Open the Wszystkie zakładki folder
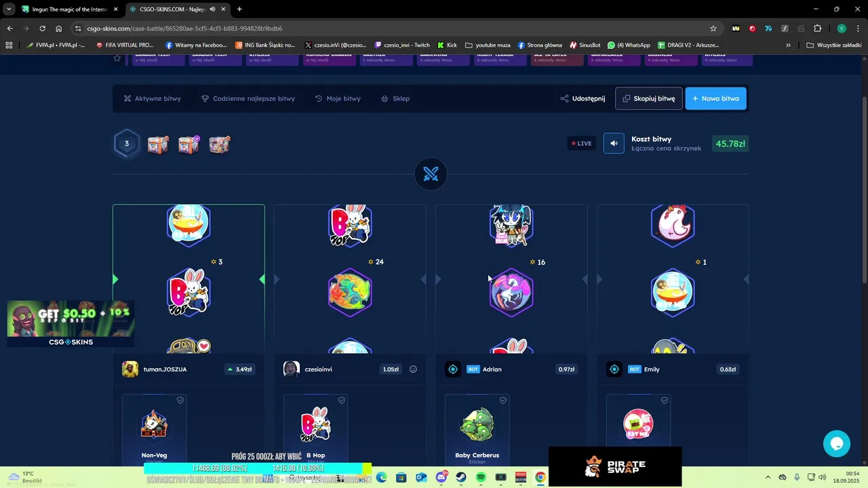 834,45
